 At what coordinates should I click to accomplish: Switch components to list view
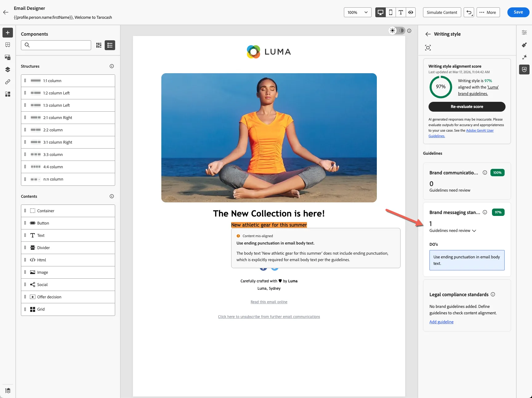point(110,45)
